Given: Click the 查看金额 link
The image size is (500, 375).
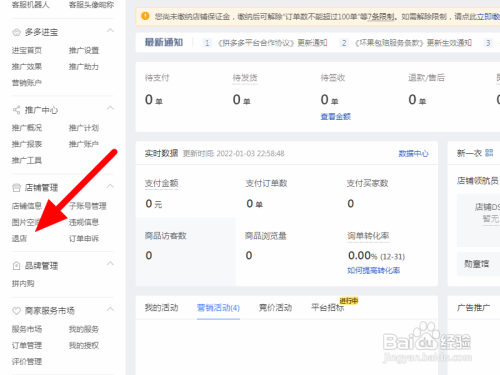Looking at the screenshot, I should pyautogui.click(x=335, y=117).
